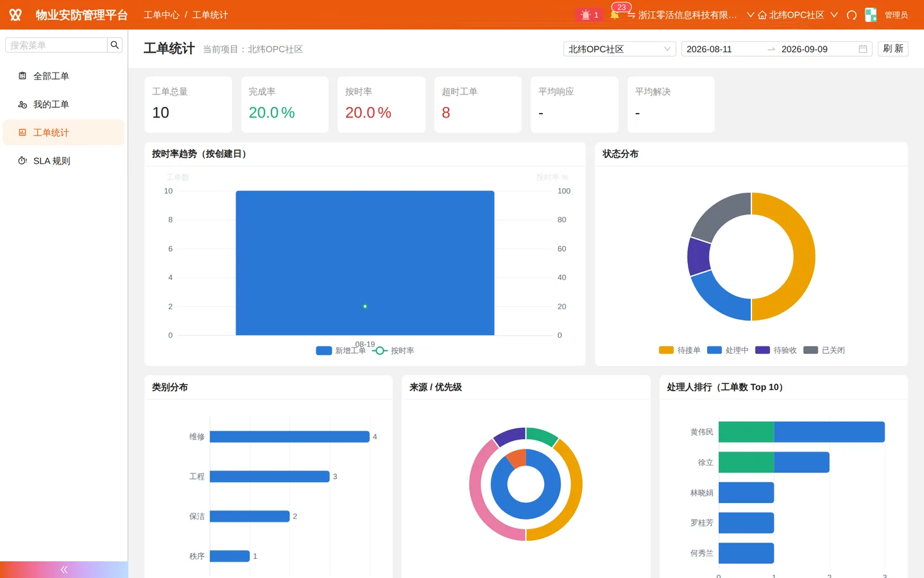Open the 北纬OPC社区 project select filter
Viewport: 924px width, 578px height.
tap(619, 49)
